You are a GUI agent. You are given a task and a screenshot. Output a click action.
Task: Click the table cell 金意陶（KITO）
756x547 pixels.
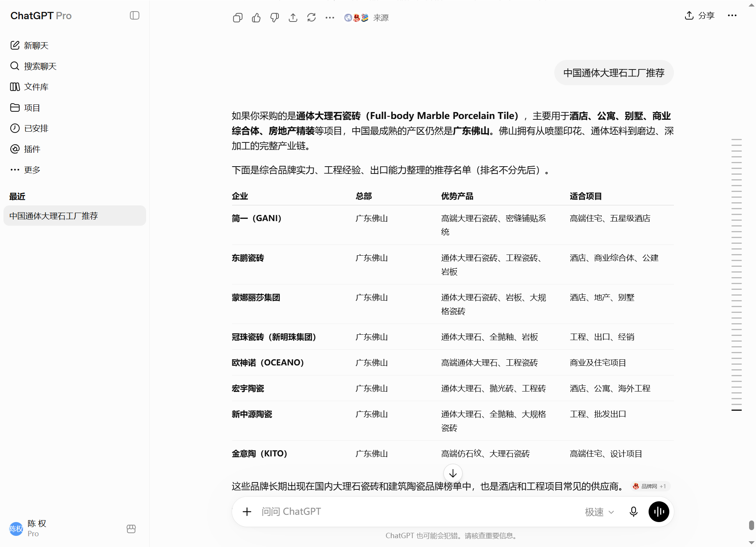(260, 453)
